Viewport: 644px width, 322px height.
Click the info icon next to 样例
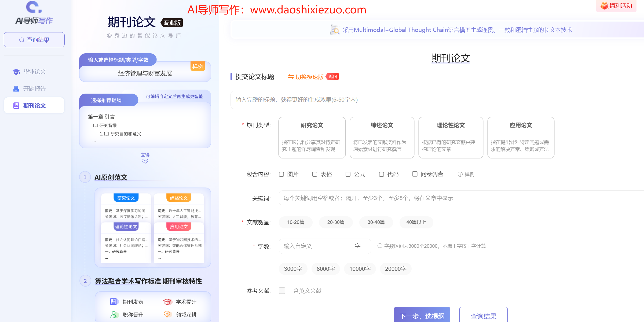(460, 174)
